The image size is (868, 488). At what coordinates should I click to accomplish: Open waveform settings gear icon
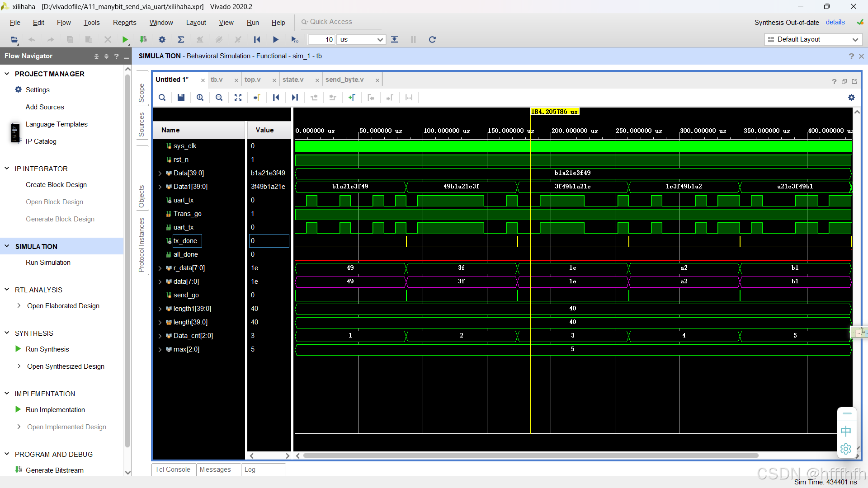851,97
